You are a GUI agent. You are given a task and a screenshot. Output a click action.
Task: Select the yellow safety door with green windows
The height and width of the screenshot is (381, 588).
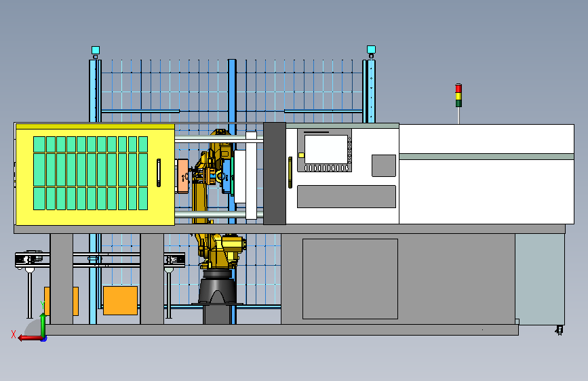tap(95, 175)
